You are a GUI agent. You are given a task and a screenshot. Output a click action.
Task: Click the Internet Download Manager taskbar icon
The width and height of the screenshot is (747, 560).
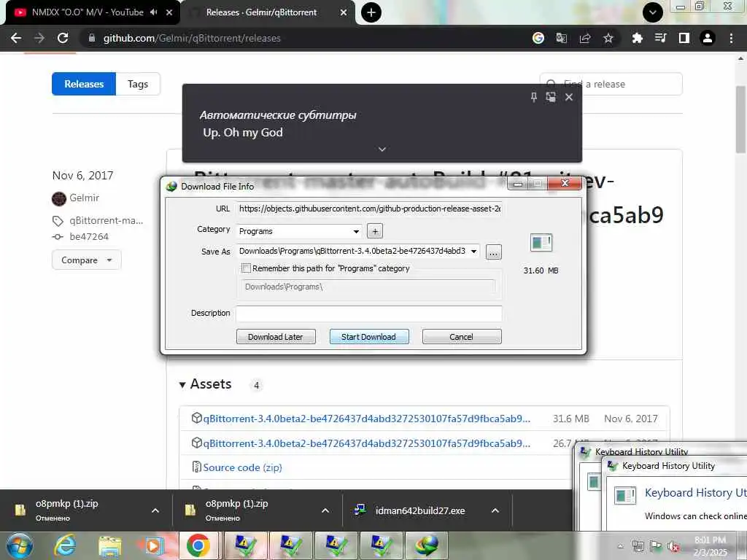tap(426, 545)
